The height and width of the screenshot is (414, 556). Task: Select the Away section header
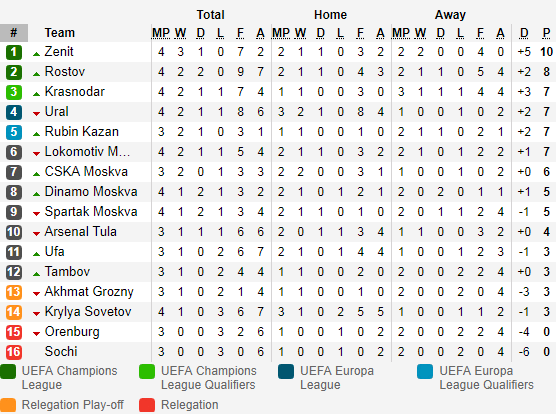coord(450,15)
